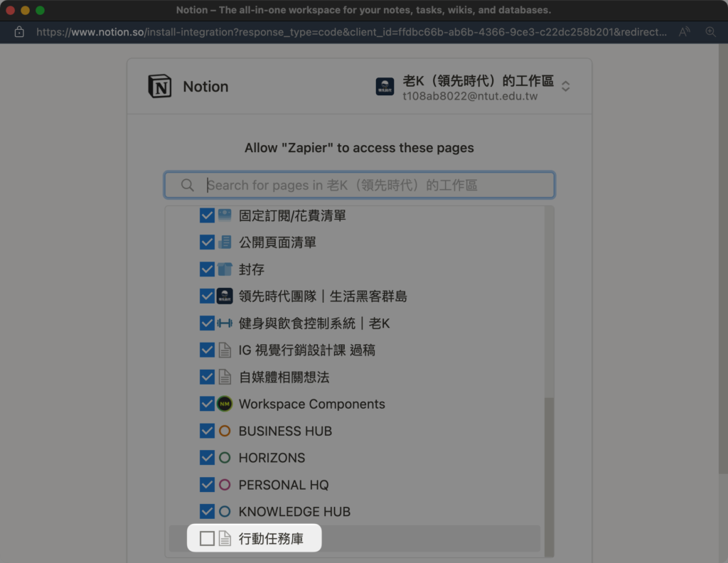The height and width of the screenshot is (563, 728).
Task: Click the blue circle icon for KNOWLEDGE HUB
Action: point(225,512)
